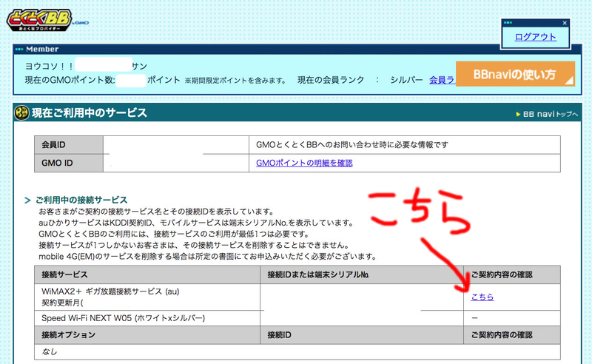This screenshot has height=364, width=592.
Task: Click 接続IDまたは端末シリアル№ column header
Action: pos(362,275)
